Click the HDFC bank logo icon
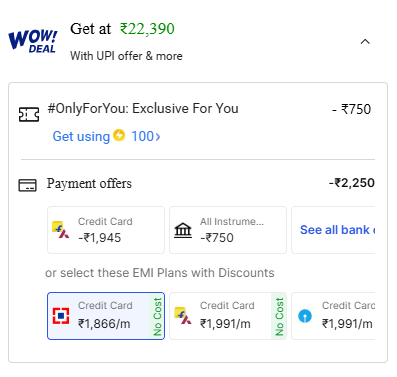Viewport: 397px width, 377px height. 61,316
